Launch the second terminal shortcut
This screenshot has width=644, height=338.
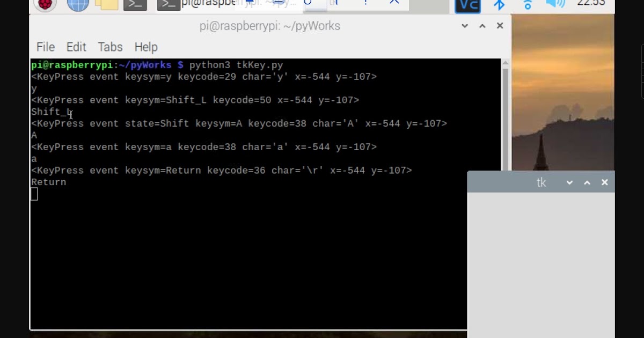(167, 4)
